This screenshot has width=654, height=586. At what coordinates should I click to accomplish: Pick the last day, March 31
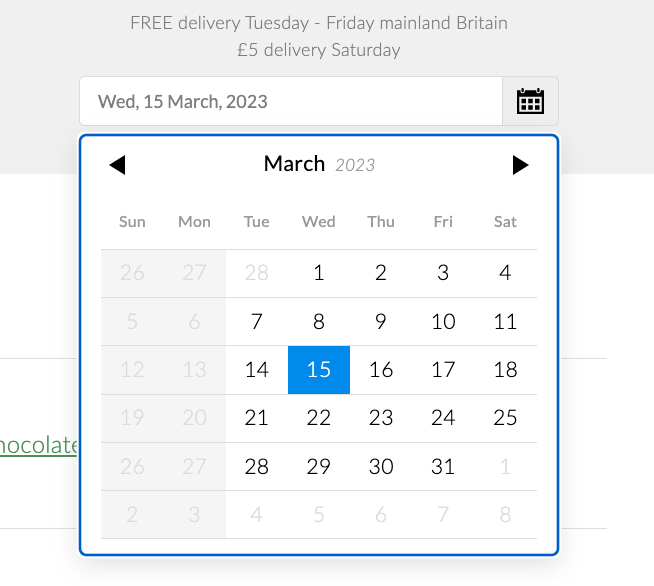tap(443, 467)
